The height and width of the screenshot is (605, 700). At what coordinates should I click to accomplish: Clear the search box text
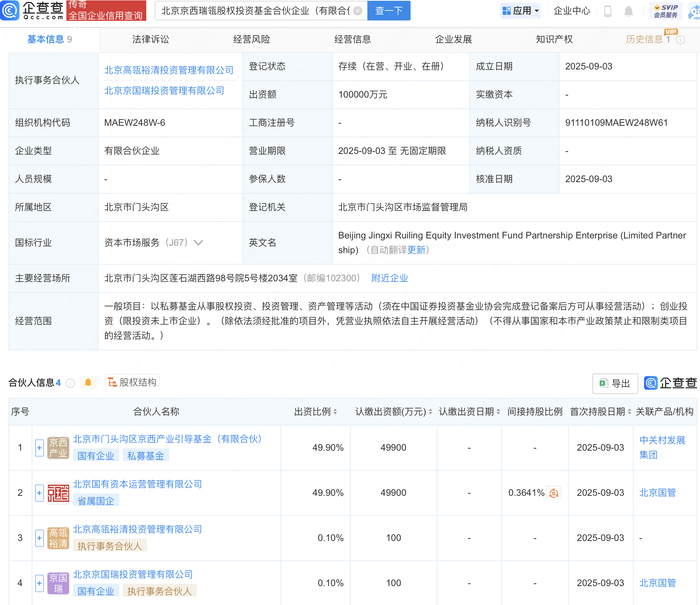pyautogui.click(x=358, y=11)
